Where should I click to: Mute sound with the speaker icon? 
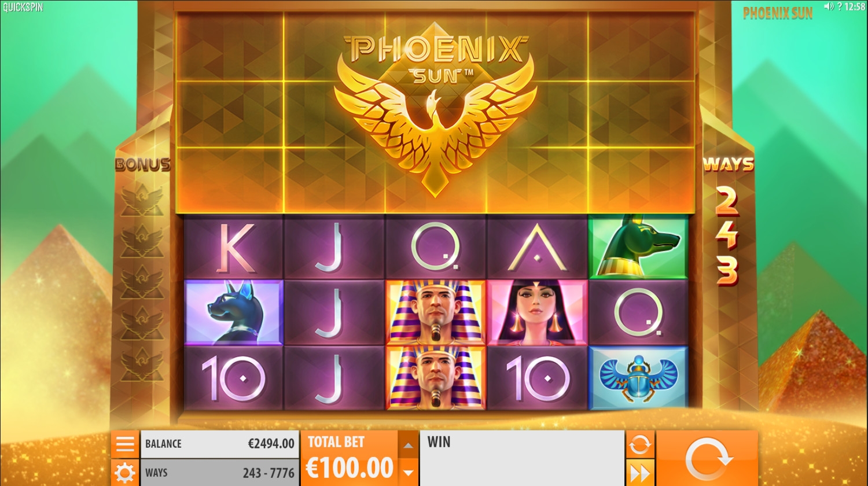click(x=829, y=7)
